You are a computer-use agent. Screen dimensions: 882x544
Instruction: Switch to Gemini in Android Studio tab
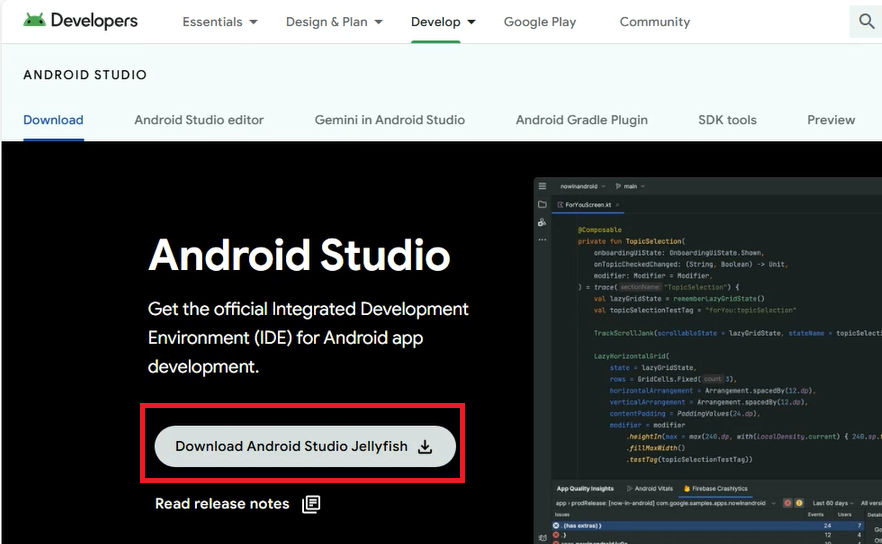pyautogui.click(x=390, y=120)
